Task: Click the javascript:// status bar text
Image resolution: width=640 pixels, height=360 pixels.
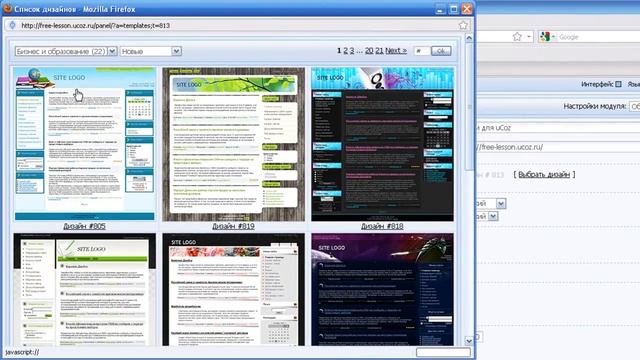Action: [x=22, y=352]
